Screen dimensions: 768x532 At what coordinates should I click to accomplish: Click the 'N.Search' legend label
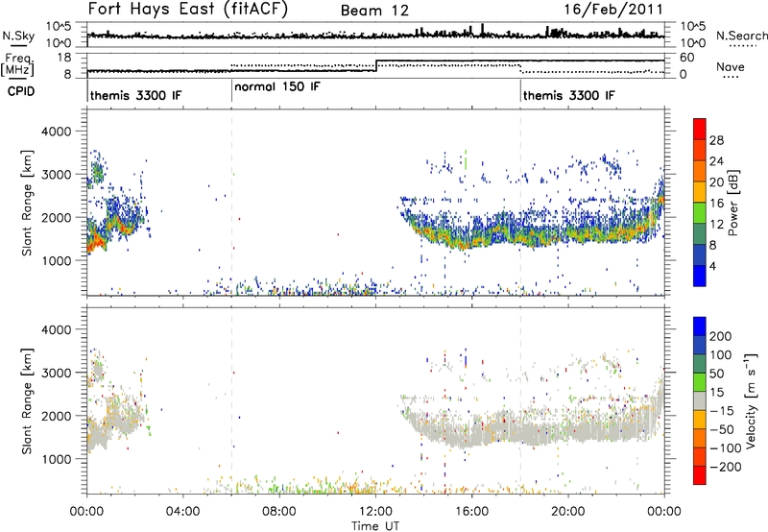(x=741, y=36)
